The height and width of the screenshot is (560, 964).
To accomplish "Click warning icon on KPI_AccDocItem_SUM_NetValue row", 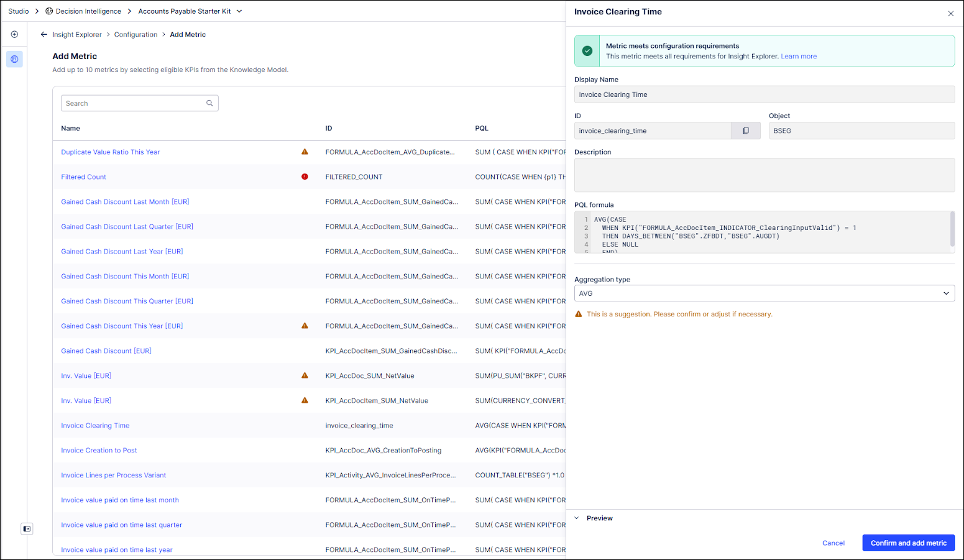I will tap(305, 400).
